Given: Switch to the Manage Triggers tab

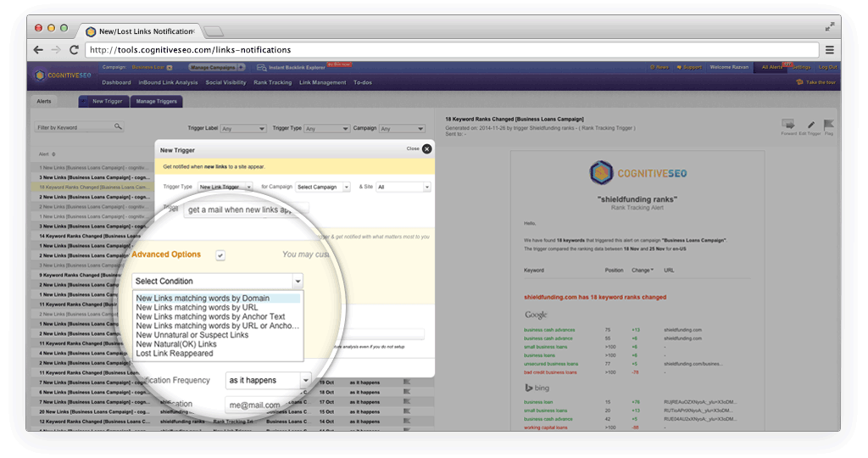Looking at the screenshot, I should click(x=157, y=101).
